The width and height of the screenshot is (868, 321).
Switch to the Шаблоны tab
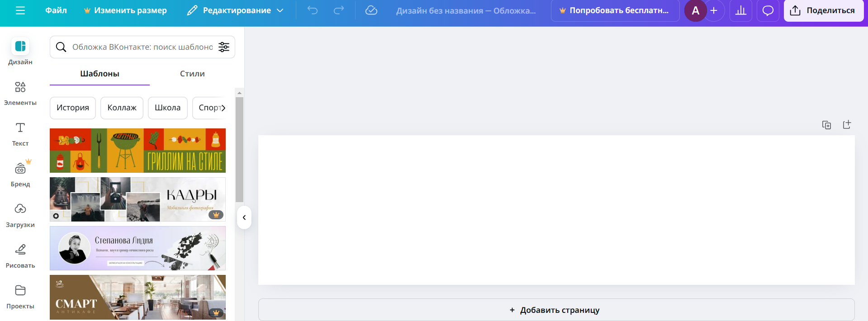click(x=100, y=74)
